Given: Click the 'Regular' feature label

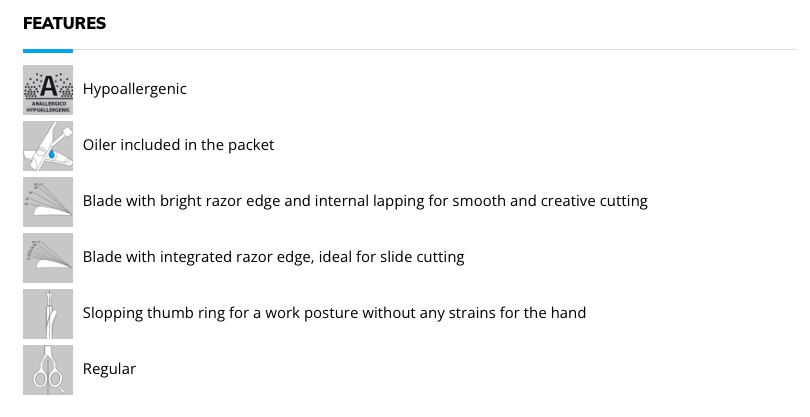Looking at the screenshot, I should click(x=110, y=369).
